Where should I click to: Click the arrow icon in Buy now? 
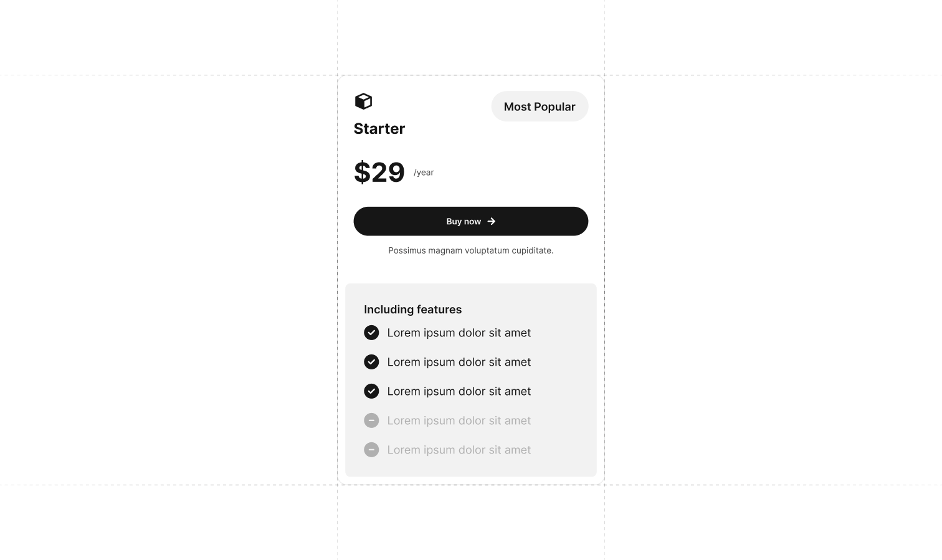click(492, 221)
